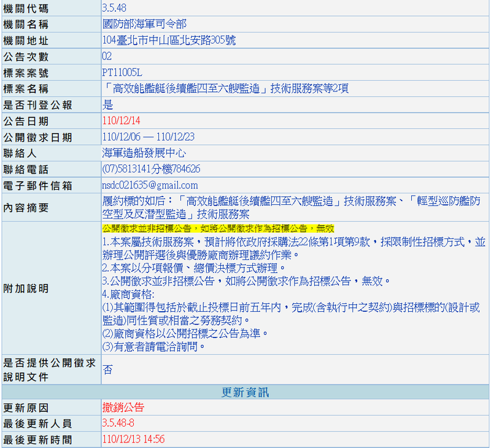Image resolution: width=491 pixels, height=448 pixels.
Task: Click the phone number (07)5813141分機784626
Action: pos(151,169)
